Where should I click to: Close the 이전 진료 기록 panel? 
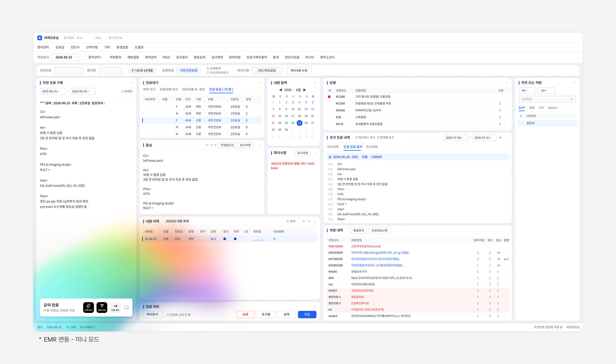(131, 83)
